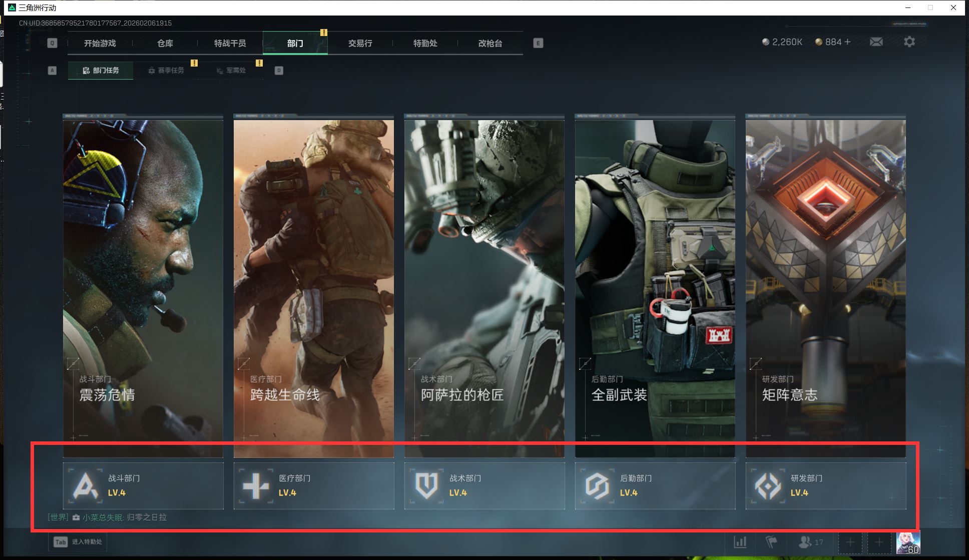Click the statistics bar chart icon
The width and height of the screenshot is (969, 560).
(x=740, y=542)
